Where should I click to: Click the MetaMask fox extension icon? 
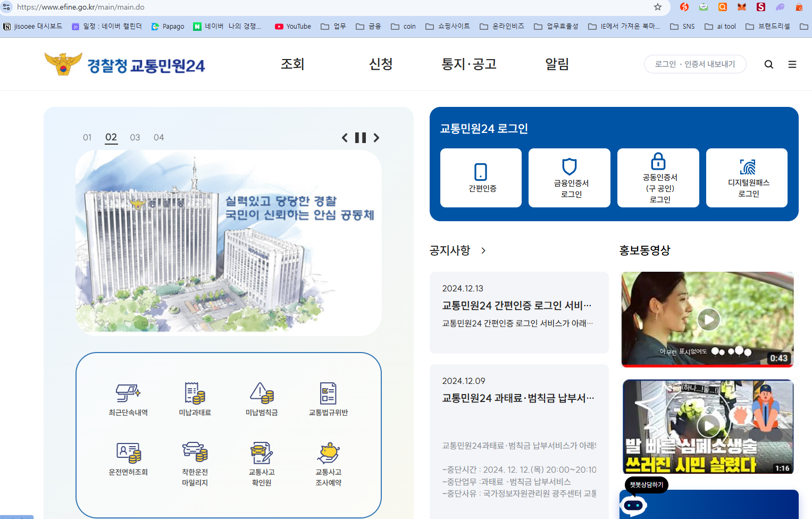pos(741,7)
